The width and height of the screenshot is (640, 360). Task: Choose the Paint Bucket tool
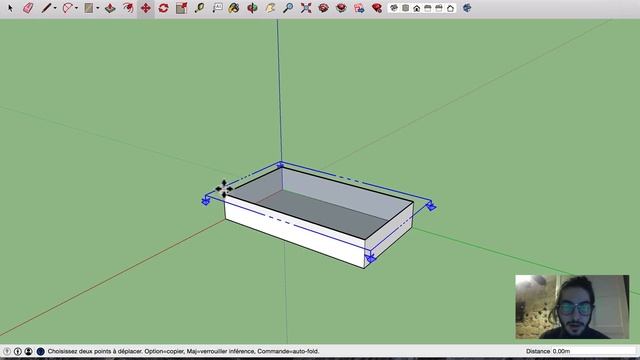(x=234, y=8)
